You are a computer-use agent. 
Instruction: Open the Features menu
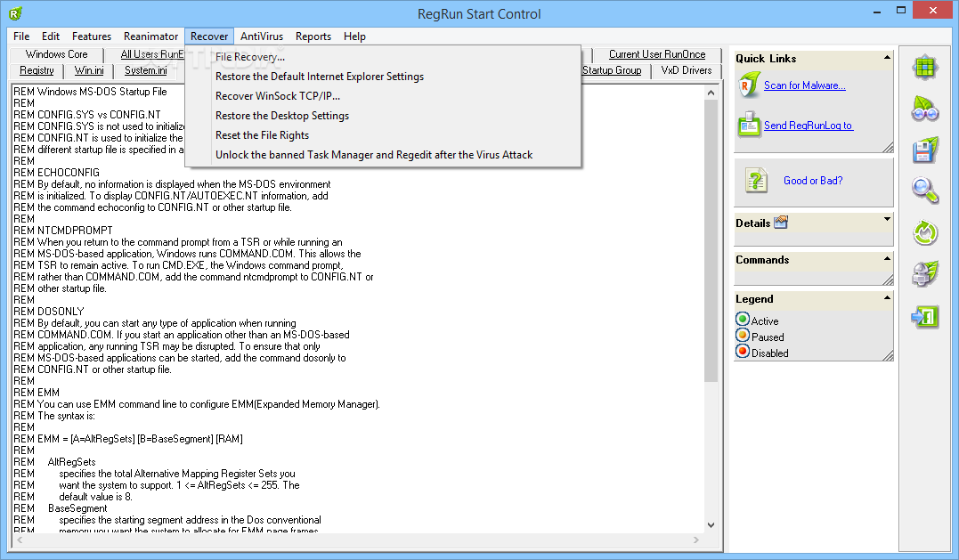tap(92, 37)
